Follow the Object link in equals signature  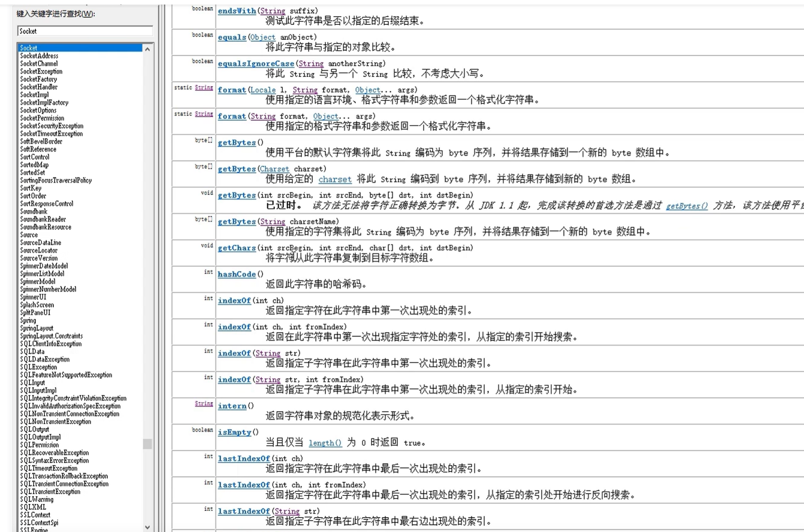point(263,37)
